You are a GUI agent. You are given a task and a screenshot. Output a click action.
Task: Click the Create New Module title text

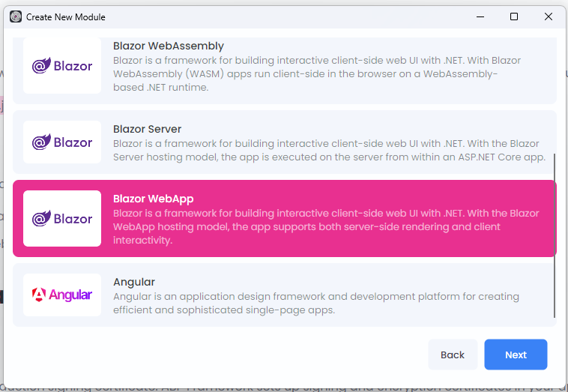(66, 16)
